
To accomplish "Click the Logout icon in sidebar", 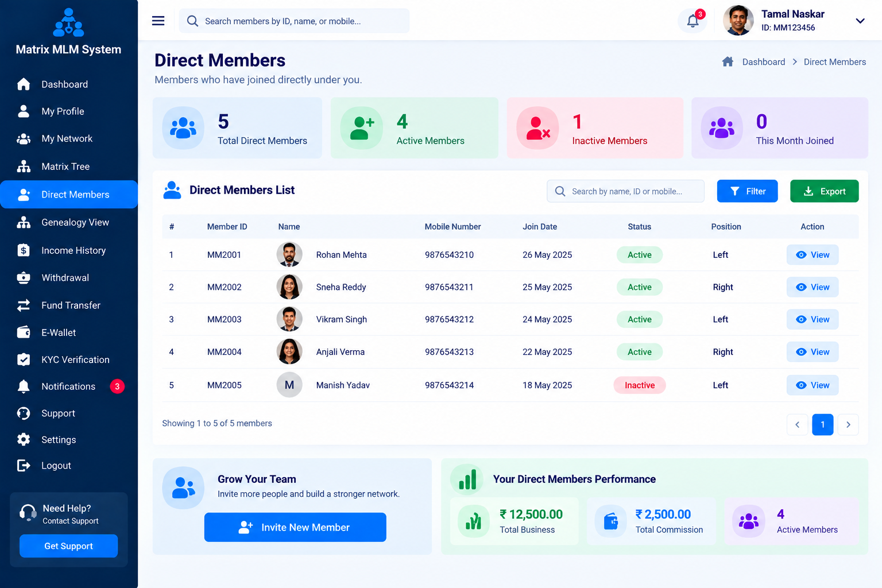I will [24, 466].
